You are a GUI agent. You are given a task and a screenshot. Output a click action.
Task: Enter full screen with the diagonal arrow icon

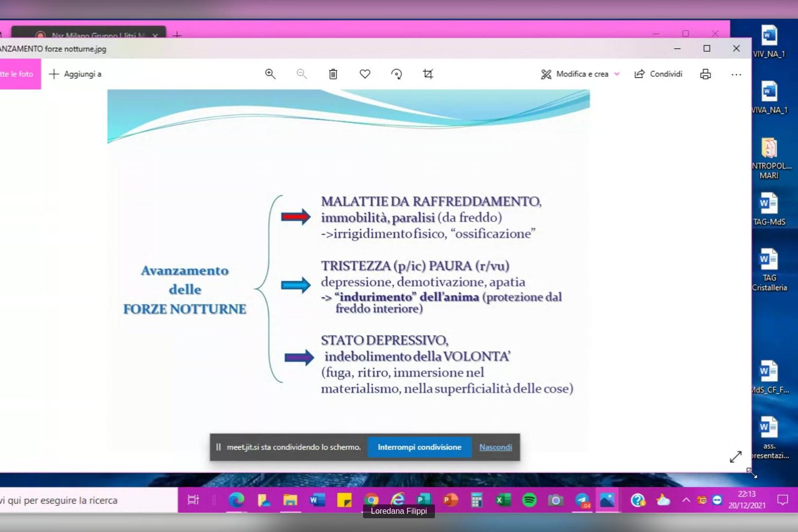[x=735, y=457]
